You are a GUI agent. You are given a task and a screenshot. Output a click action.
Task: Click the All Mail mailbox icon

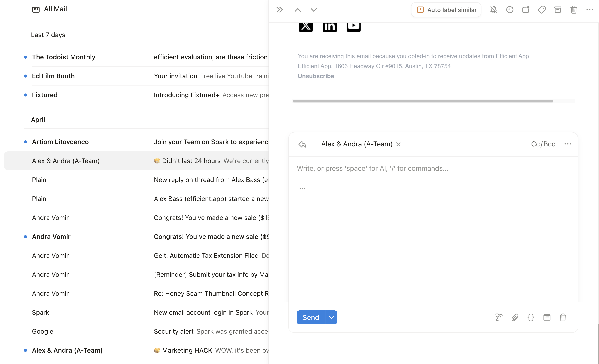[x=36, y=9]
